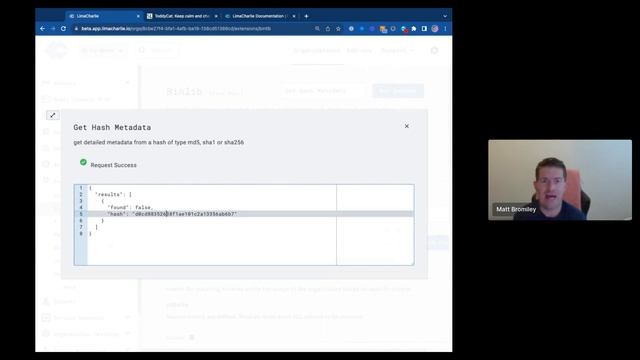Image resolution: width=640 pixels, height=360 pixels.
Task: Click the "found": false line in JSON
Action: tap(130, 207)
